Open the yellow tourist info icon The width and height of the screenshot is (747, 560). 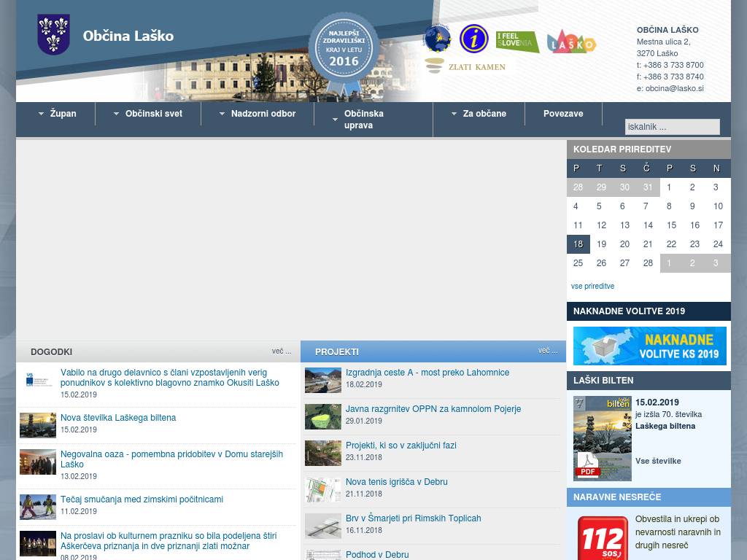pos(473,39)
